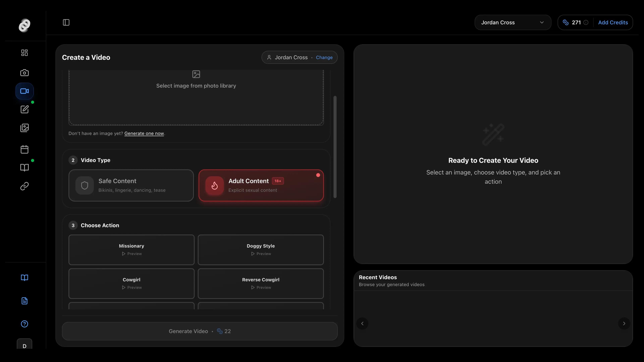Click the Add Credits button
Image resolution: width=644 pixels, height=362 pixels.
(x=613, y=22)
